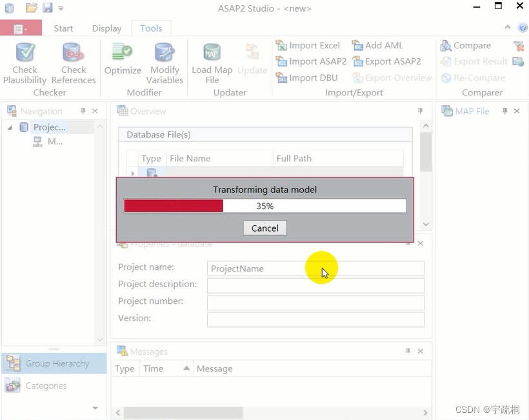Close the Properties panel
This screenshot has height=420, width=529.
coord(421,243)
